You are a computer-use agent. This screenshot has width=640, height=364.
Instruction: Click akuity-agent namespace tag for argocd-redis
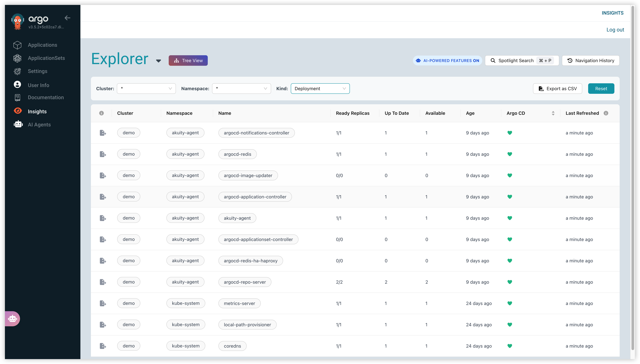tap(185, 154)
